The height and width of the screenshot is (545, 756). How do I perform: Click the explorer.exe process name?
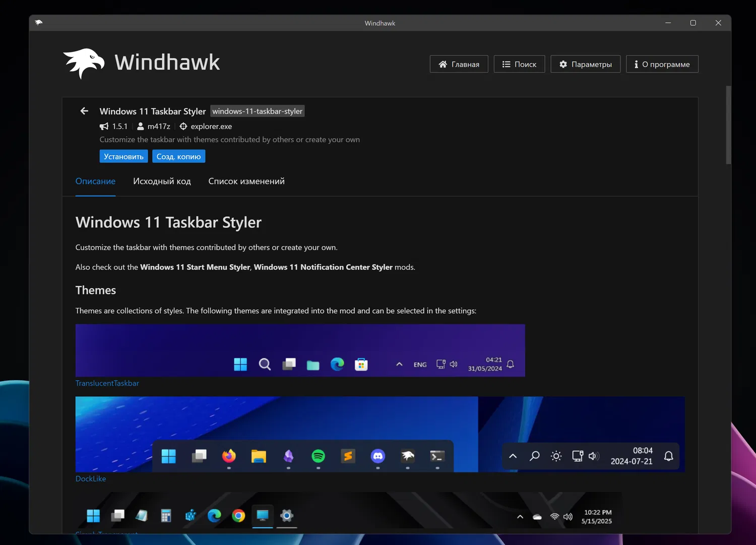pyautogui.click(x=211, y=127)
